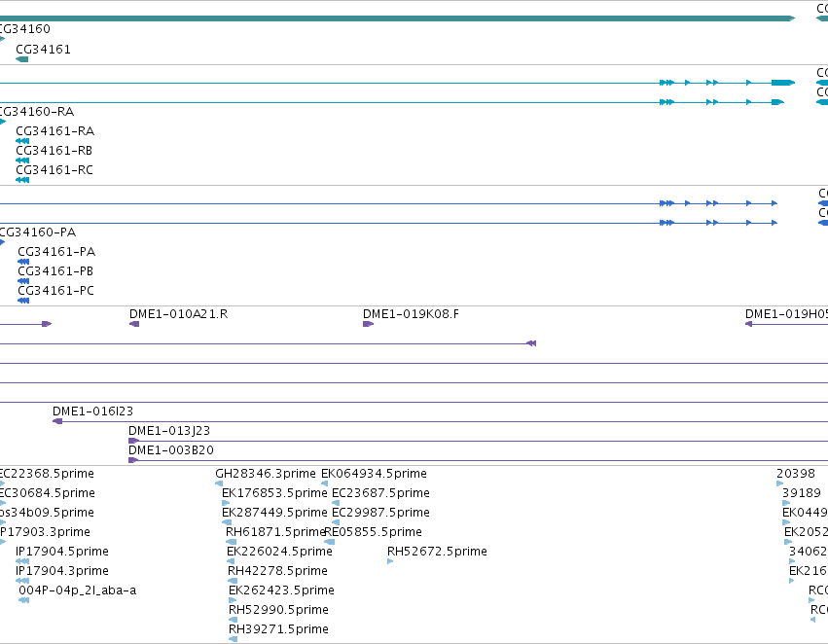The image size is (828, 644).
Task: Select transcript CG34161-RA
Action: pyautogui.click(x=54, y=131)
